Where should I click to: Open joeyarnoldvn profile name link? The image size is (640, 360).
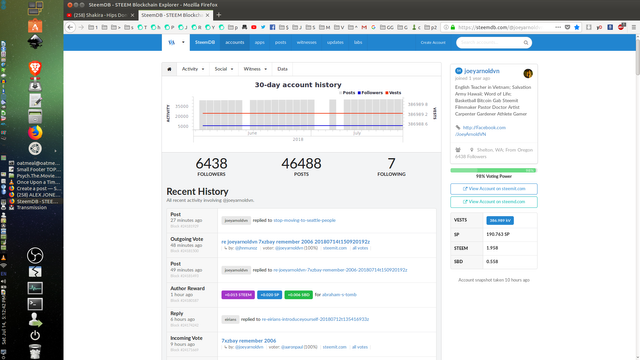pyautogui.click(x=482, y=71)
